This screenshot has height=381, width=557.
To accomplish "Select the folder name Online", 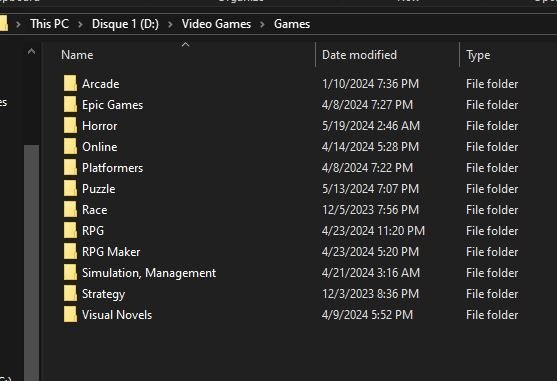I will click(99, 147).
